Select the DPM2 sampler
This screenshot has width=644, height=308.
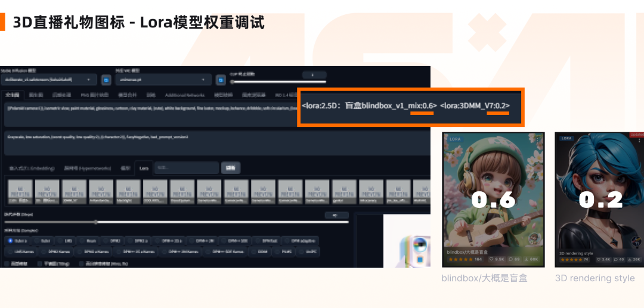coord(112,241)
